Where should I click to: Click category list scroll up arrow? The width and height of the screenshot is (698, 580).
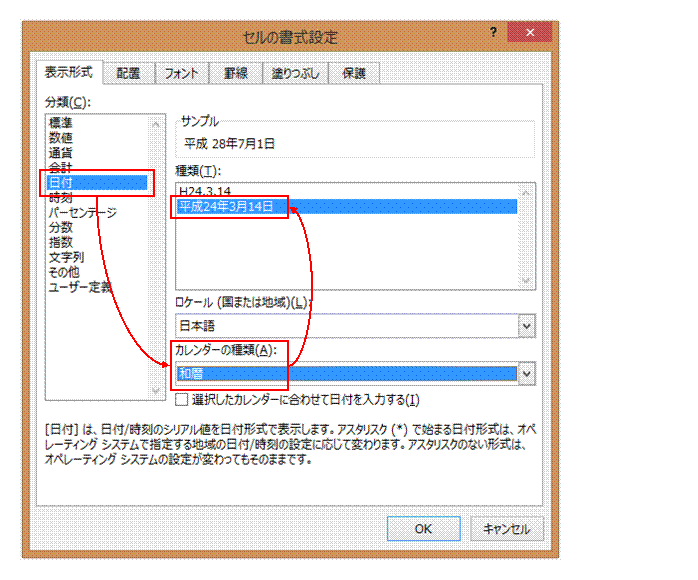(156, 124)
